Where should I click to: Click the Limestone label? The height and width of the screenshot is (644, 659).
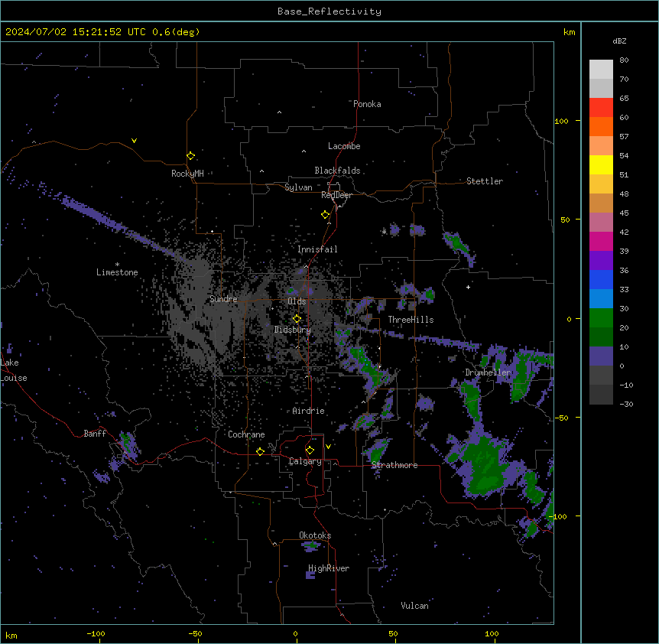(x=117, y=272)
